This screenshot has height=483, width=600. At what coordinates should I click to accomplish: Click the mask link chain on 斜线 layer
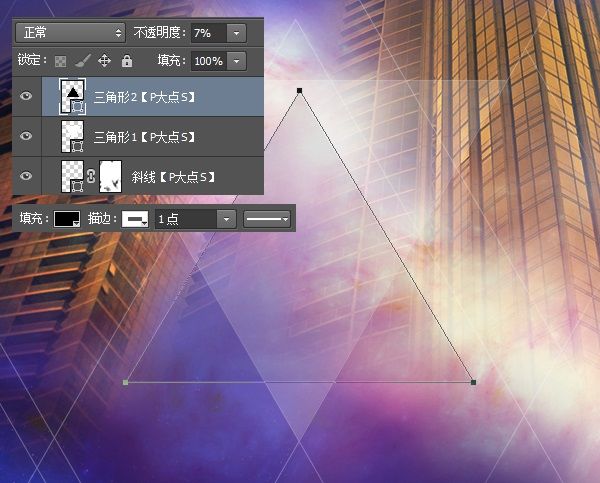click(x=91, y=176)
